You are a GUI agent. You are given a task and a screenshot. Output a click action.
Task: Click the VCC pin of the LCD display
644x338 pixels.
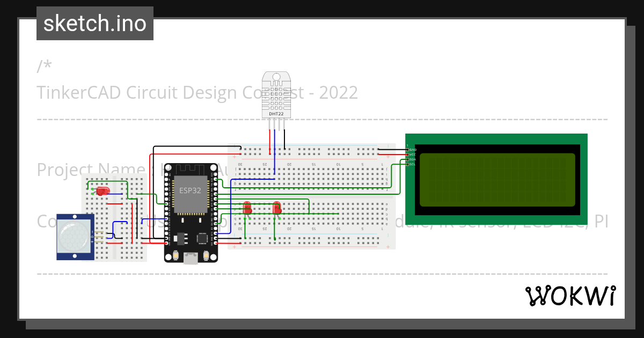pos(408,155)
